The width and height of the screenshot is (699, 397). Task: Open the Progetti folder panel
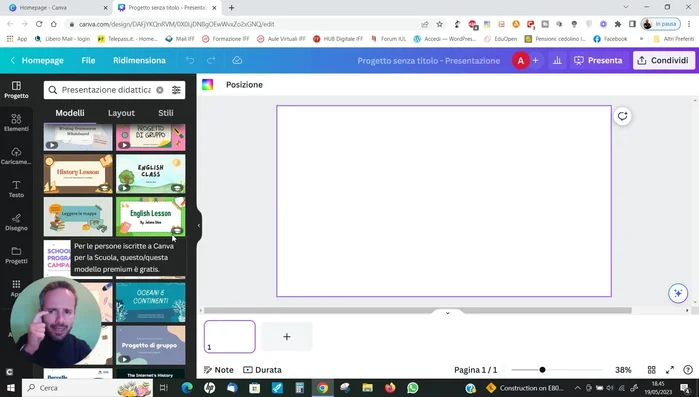click(x=16, y=255)
